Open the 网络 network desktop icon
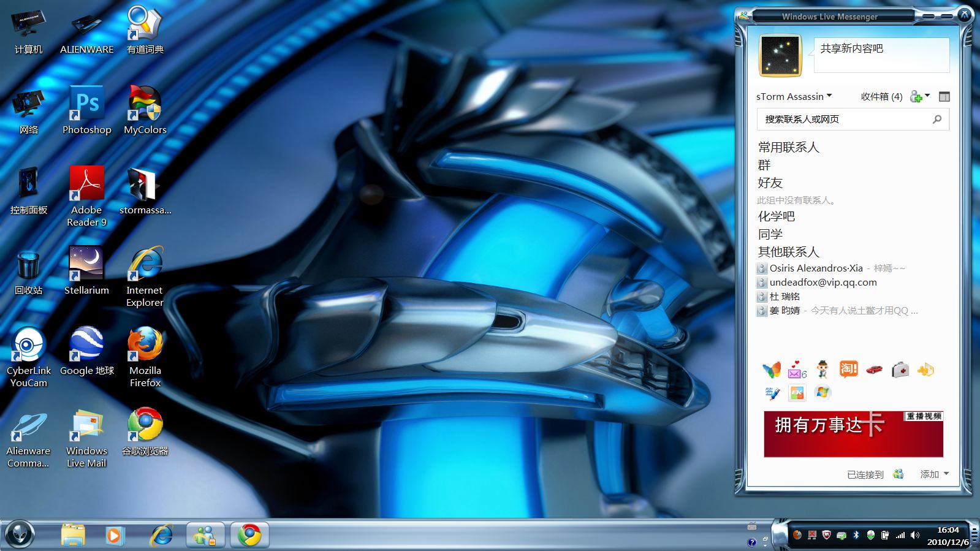The height and width of the screenshot is (551, 980). click(x=28, y=112)
